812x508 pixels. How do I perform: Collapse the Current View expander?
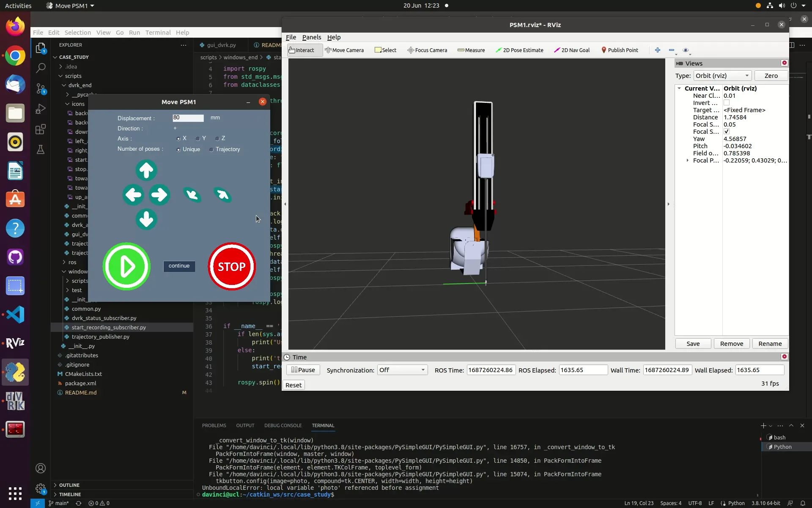pos(679,88)
